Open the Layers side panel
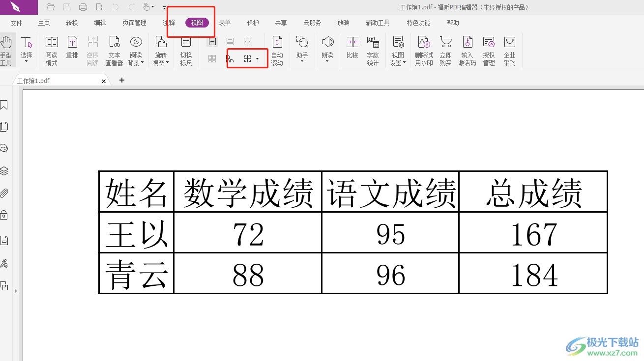This screenshot has width=644, height=361. click(x=4, y=171)
